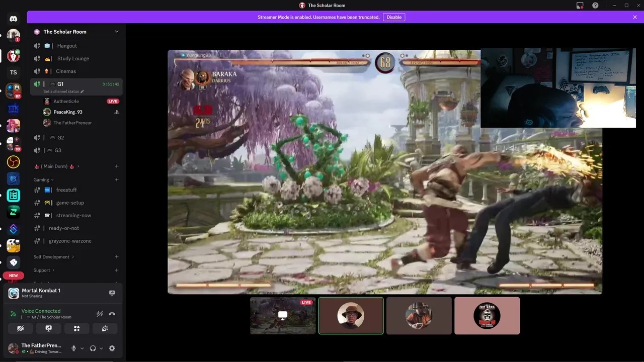
Task: Add channel to Self Development category
Action: coord(117,257)
